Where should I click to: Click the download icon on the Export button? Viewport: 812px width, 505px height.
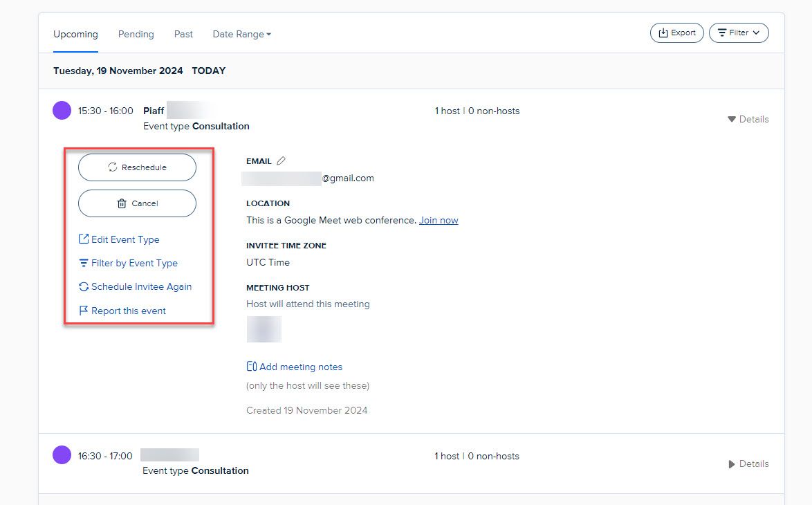[x=665, y=32]
